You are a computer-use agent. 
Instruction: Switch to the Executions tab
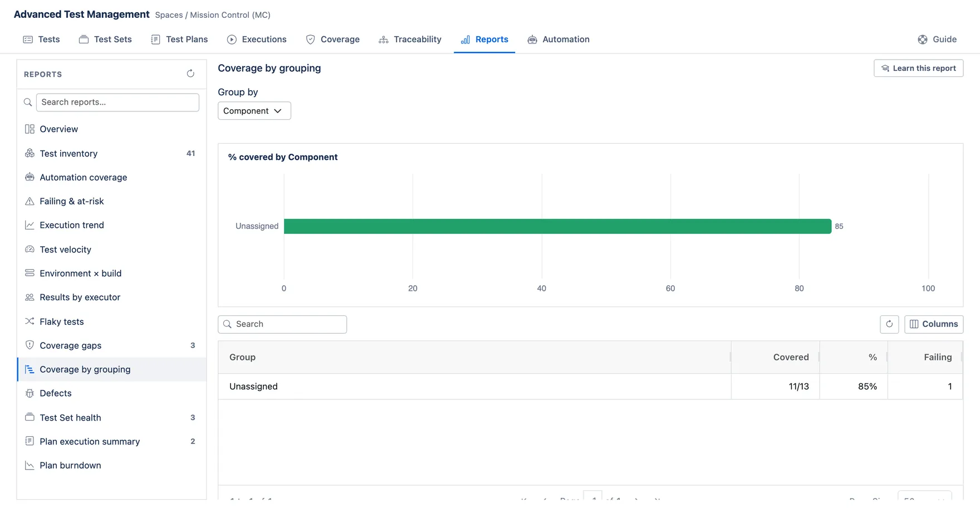tap(257, 40)
